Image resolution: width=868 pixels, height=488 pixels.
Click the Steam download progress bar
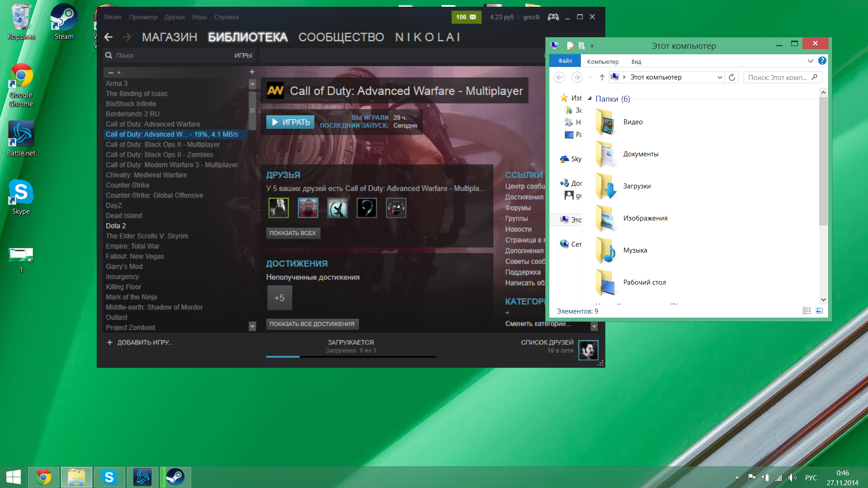[350, 357]
